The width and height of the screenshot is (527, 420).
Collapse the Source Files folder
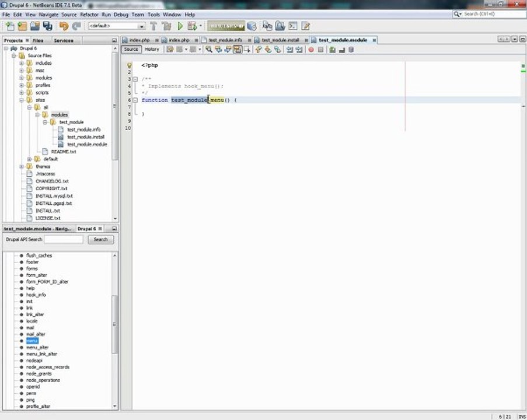14,56
